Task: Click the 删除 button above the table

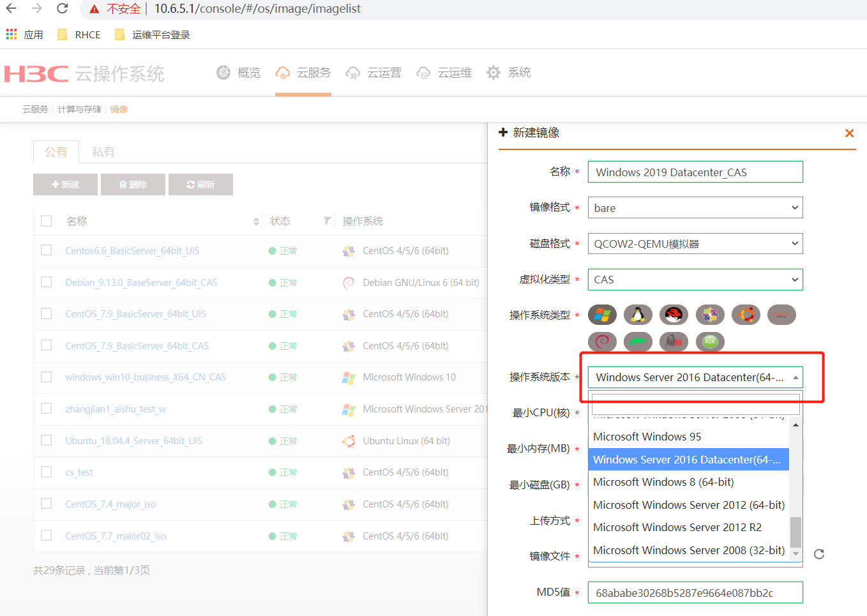Action: tap(133, 184)
